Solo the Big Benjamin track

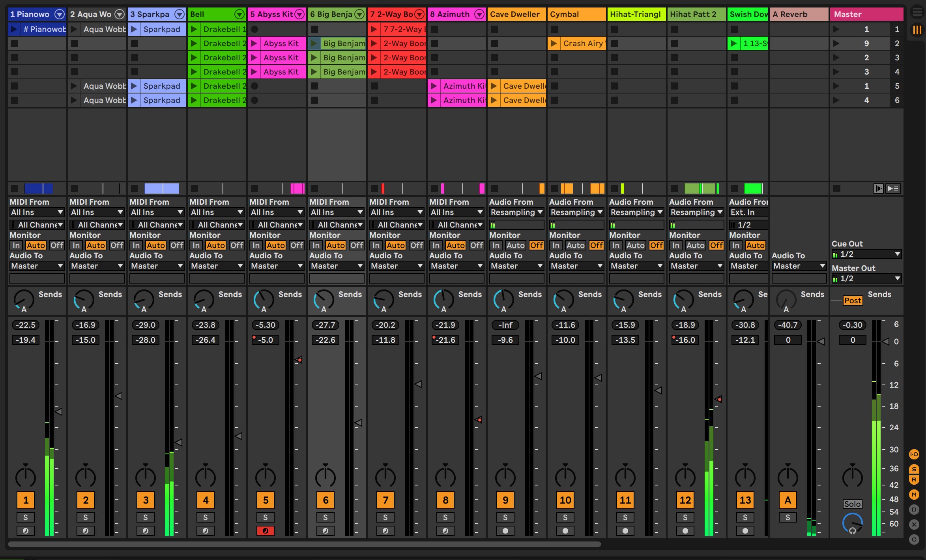point(325,517)
